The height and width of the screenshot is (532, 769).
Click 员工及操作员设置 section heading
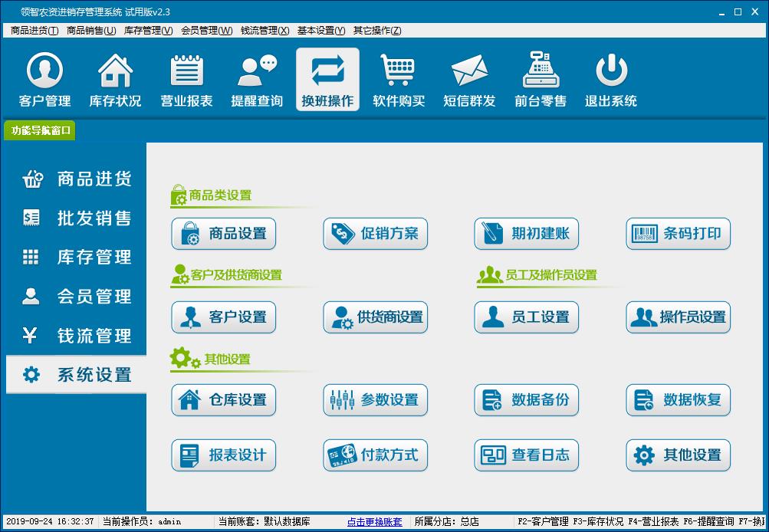pos(550,275)
